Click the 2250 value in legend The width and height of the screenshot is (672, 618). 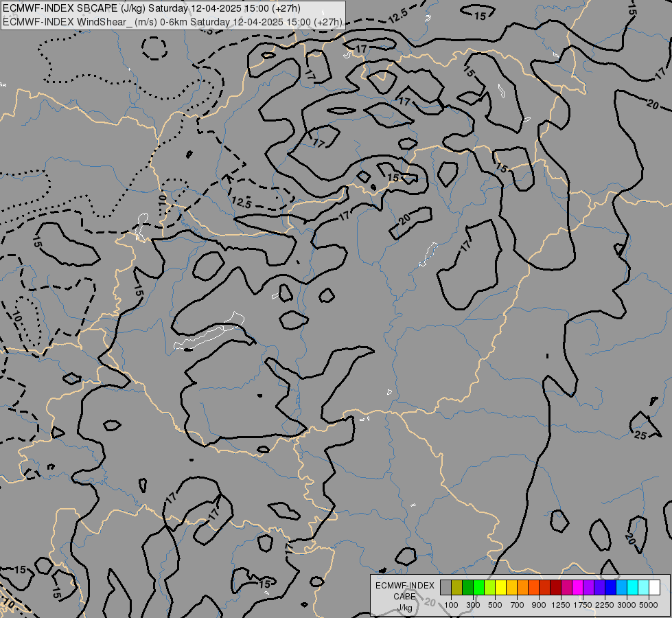tap(605, 605)
